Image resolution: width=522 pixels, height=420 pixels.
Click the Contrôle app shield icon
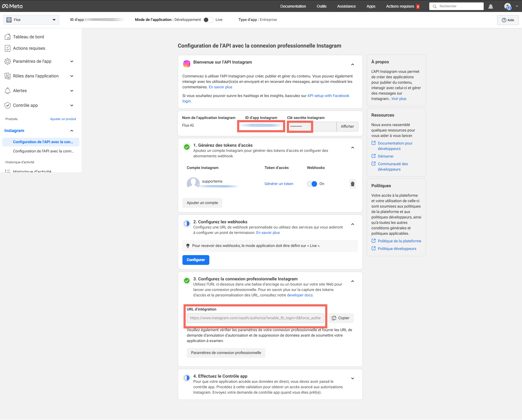tap(8, 105)
